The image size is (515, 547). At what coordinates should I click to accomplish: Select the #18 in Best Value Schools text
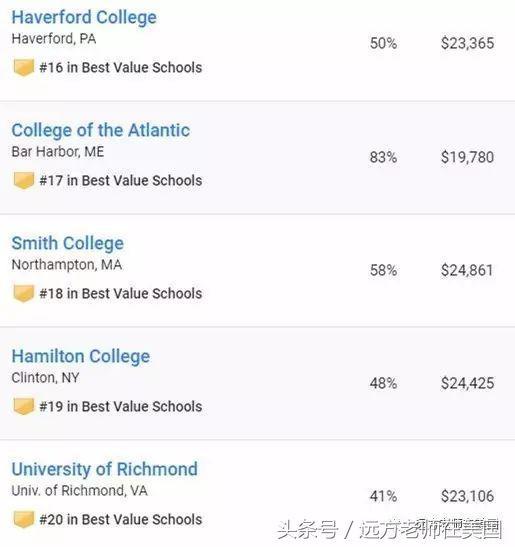121,294
